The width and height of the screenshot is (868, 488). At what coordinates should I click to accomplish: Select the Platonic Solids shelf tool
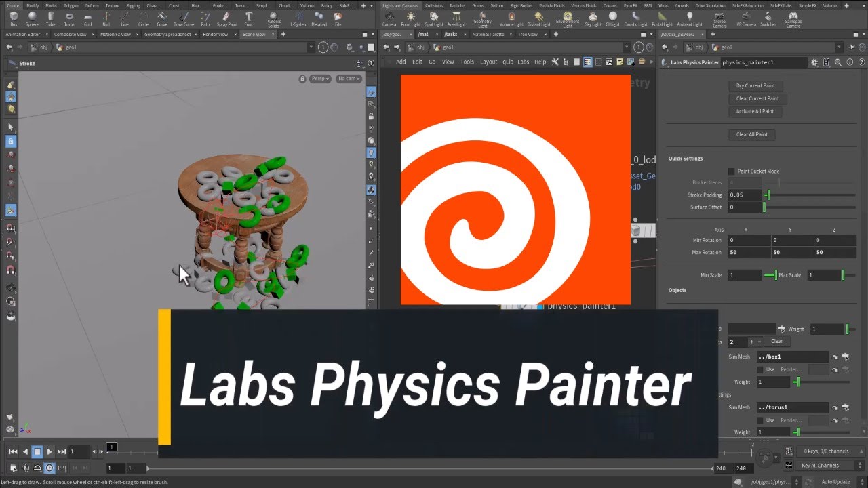coord(273,20)
